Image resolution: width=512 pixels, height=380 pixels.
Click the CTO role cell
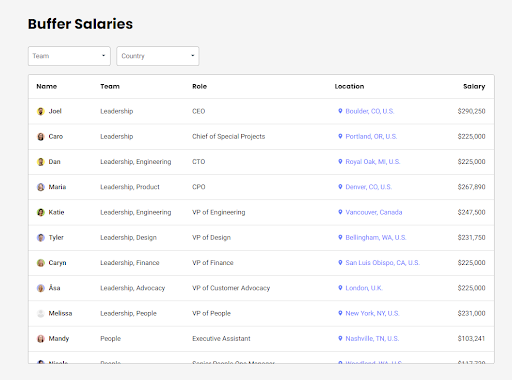click(198, 162)
